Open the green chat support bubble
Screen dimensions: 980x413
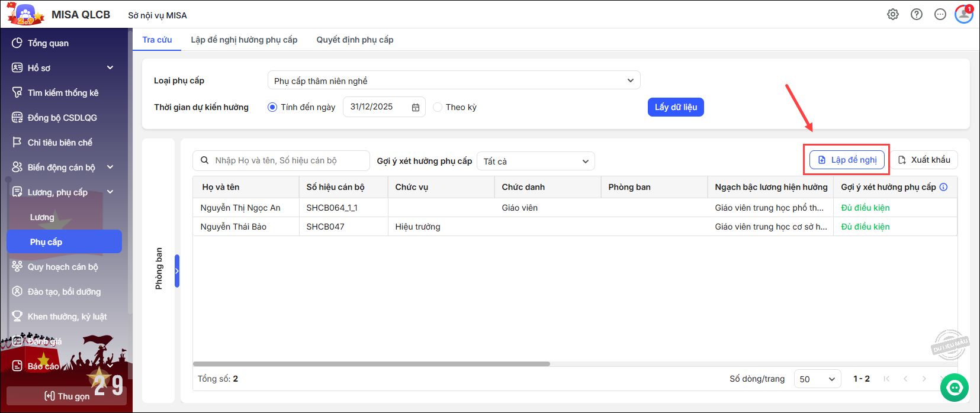[x=954, y=388]
